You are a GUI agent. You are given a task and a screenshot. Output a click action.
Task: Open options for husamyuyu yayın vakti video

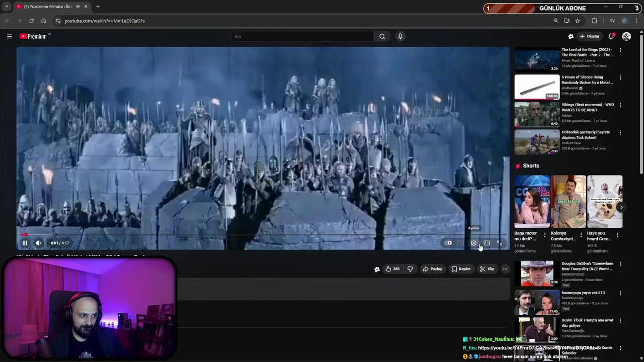620,293
